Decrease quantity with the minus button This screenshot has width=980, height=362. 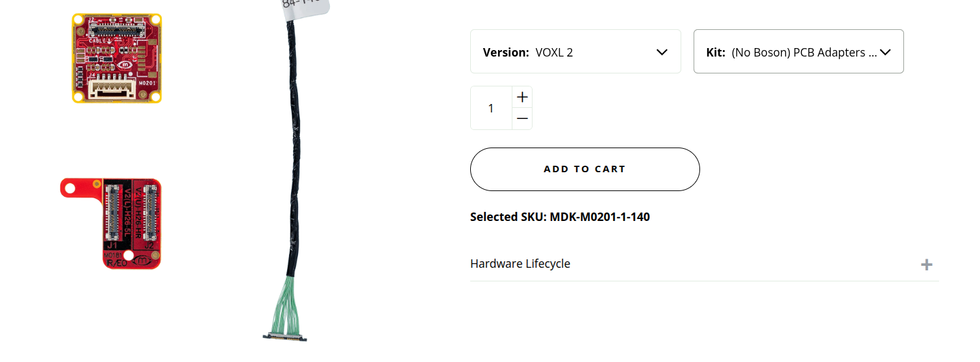(522, 119)
